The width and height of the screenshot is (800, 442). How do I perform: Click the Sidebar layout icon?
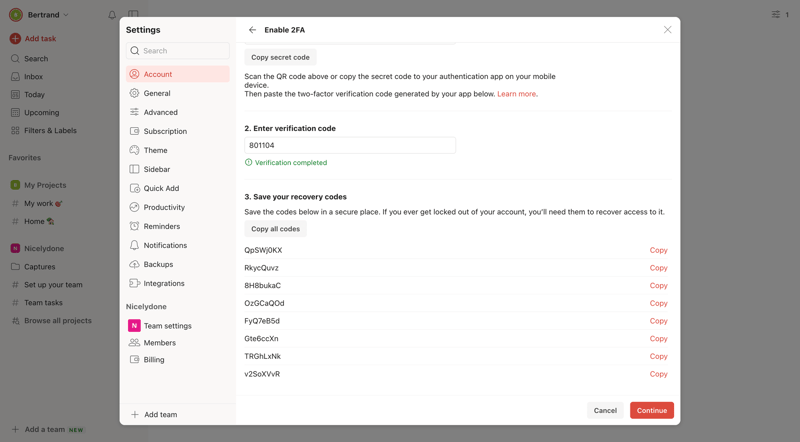(134, 169)
